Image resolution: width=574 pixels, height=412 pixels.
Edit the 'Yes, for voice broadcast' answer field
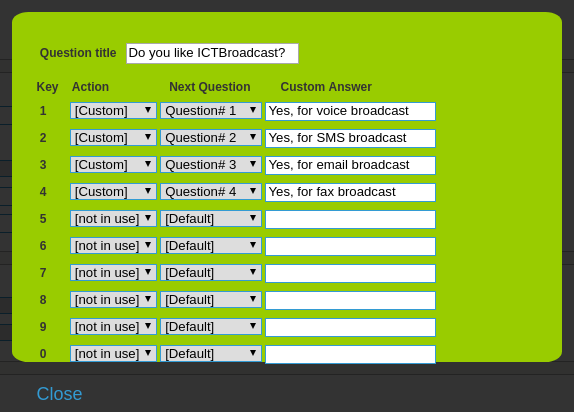[350, 111]
